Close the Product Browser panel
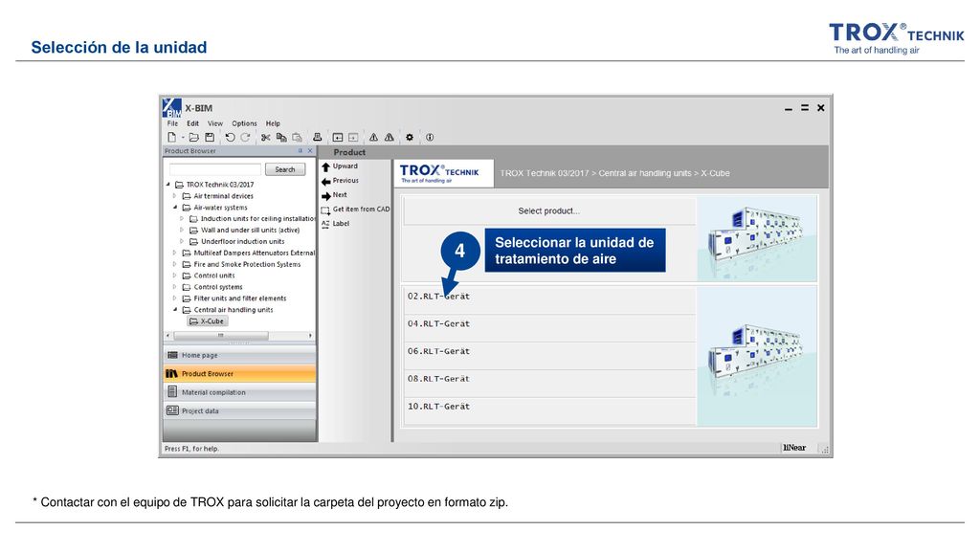980x552 pixels. click(x=310, y=151)
